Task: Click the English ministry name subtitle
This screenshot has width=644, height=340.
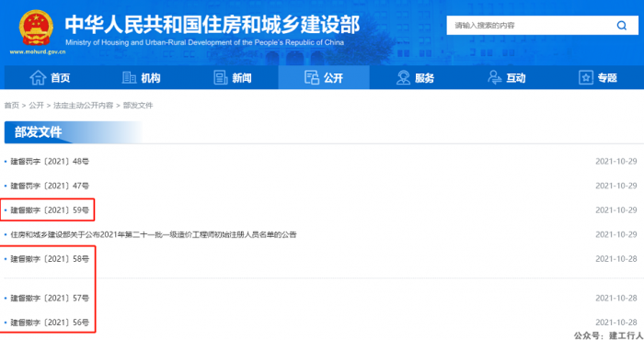Action: pyautogui.click(x=204, y=42)
